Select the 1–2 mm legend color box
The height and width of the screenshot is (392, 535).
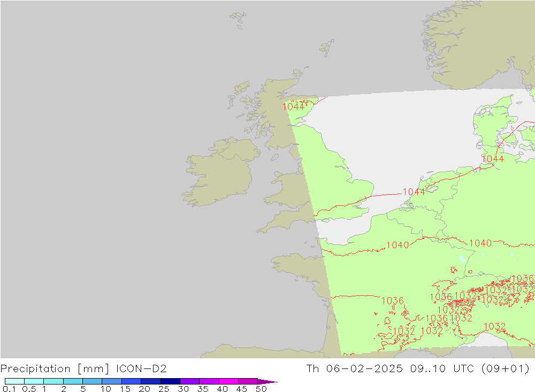[x=53, y=381]
